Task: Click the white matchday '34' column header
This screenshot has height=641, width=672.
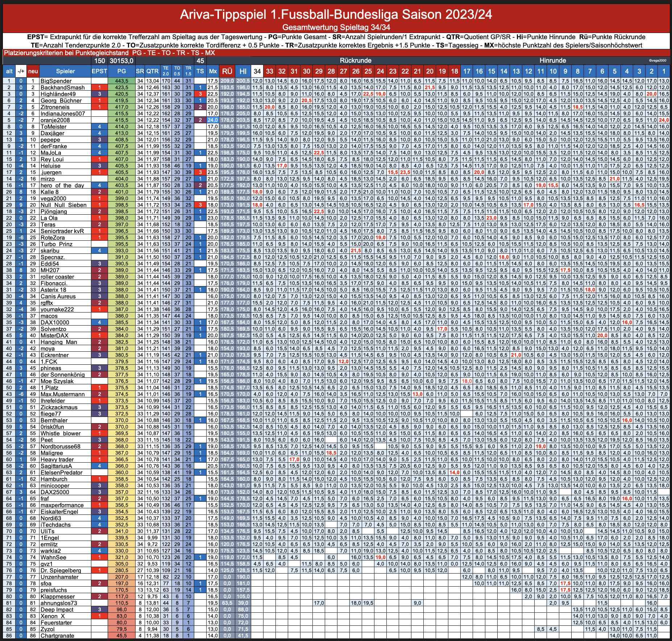Action: pos(257,71)
